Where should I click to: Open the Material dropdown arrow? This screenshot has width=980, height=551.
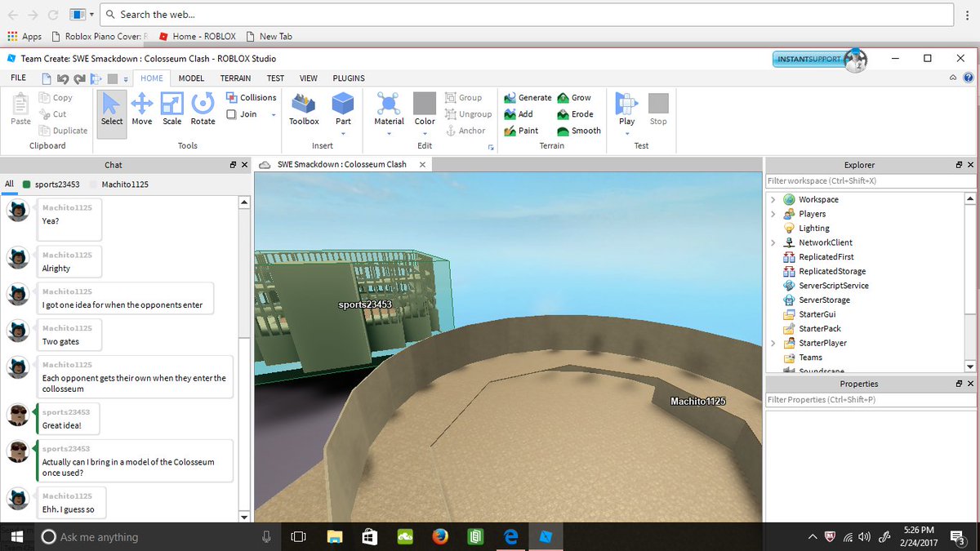[389, 134]
